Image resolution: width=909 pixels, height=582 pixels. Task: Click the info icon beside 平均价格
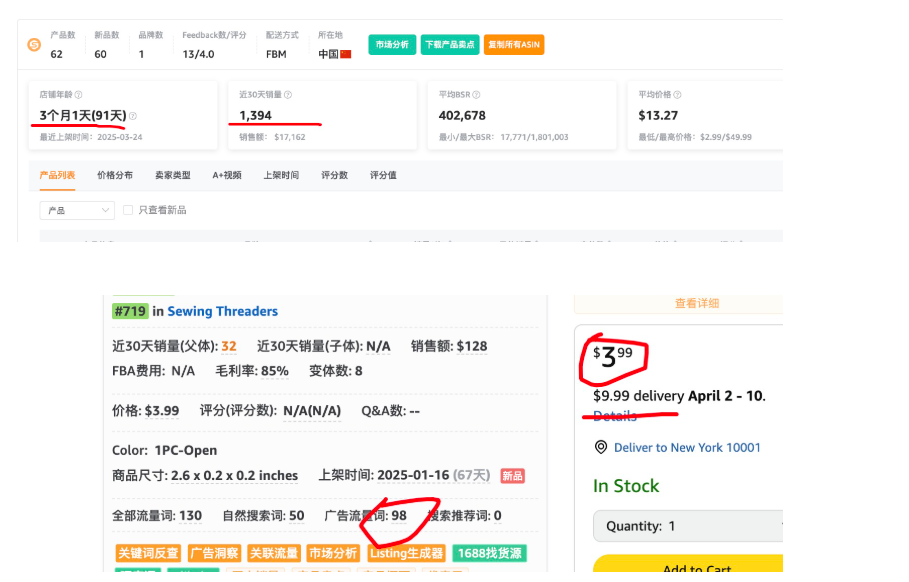[x=681, y=95]
